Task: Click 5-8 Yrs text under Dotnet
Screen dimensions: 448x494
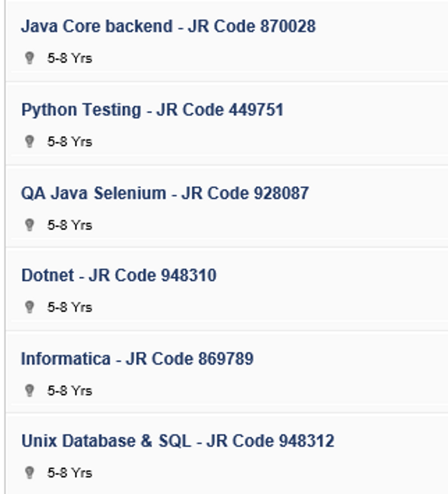Action: click(x=70, y=307)
